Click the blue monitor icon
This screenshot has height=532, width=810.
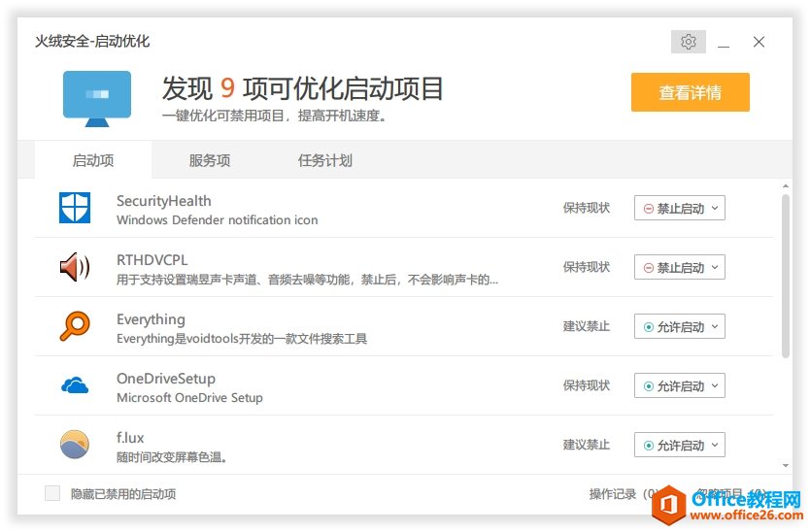pyautogui.click(x=96, y=98)
